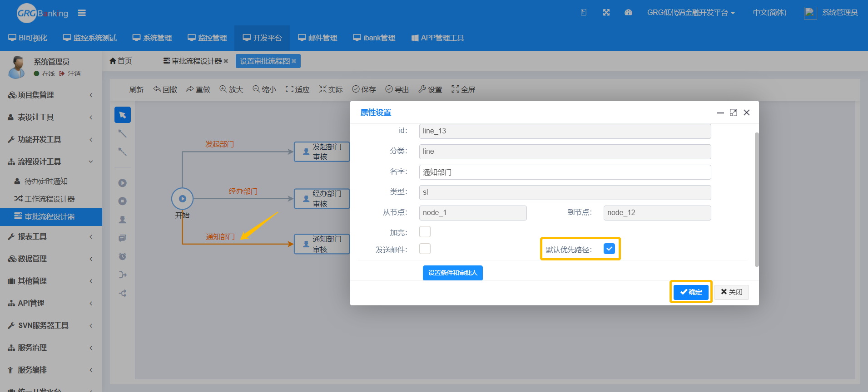Select the timer clock node tool
This screenshot has width=868, height=392.
[x=122, y=256]
